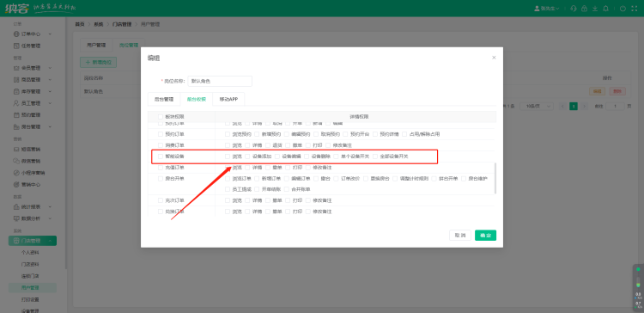This screenshot has height=313, width=644.
Task: Check the 房台开单 module checkbox
Action: (161, 179)
